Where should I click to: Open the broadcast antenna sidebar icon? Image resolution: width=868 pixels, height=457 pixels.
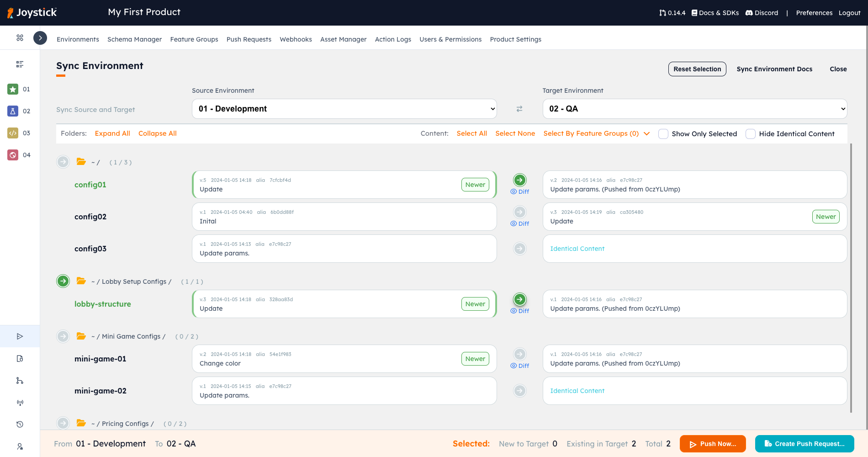(20, 403)
